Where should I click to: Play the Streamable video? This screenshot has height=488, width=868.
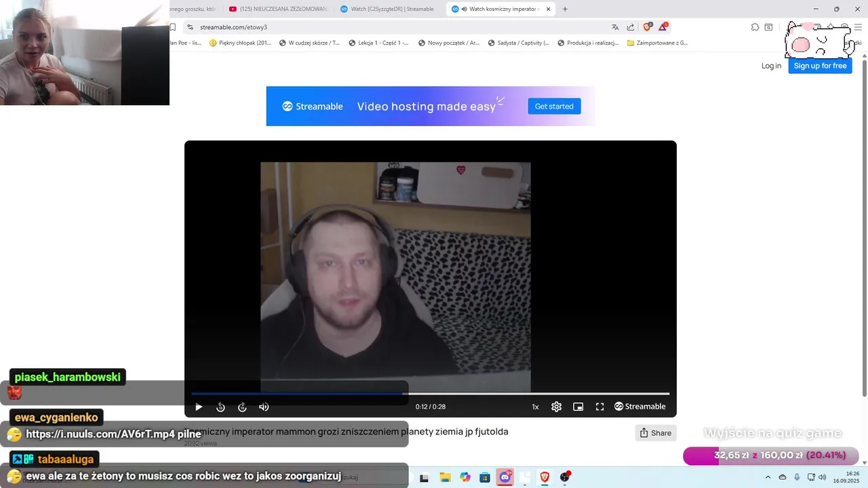[x=199, y=407]
